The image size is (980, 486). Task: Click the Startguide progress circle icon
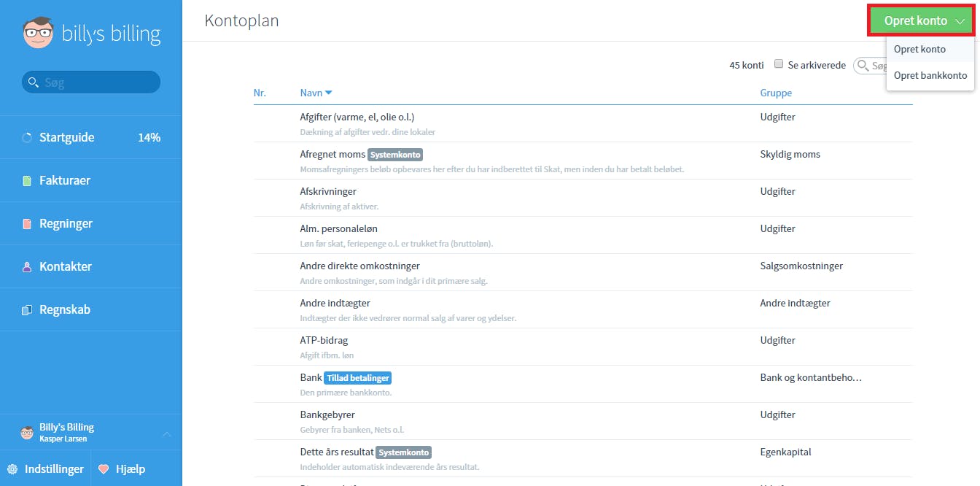(x=27, y=138)
